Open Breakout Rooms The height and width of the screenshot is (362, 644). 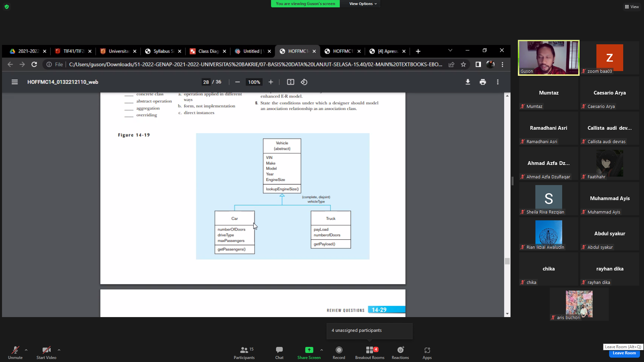coord(370,353)
